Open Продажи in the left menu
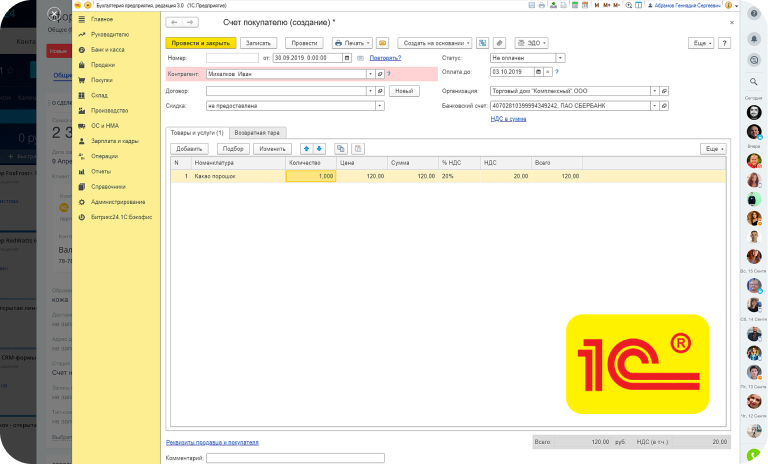 (102, 64)
